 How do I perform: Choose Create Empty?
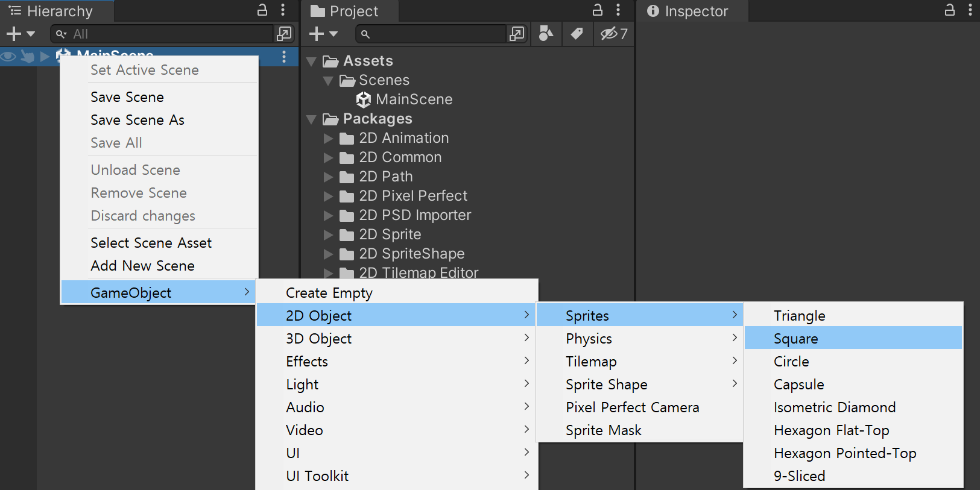[397, 292]
